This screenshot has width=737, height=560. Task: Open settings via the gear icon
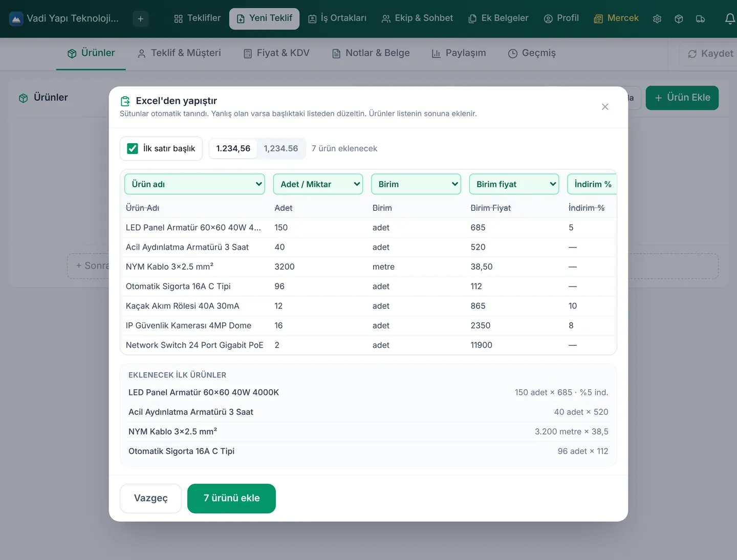click(x=657, y=19)
